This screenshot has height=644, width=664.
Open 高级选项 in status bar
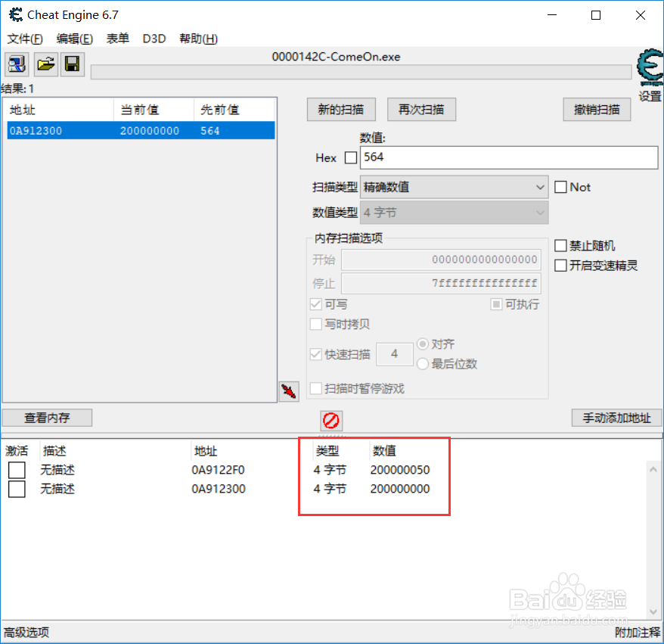pos(26,633)
